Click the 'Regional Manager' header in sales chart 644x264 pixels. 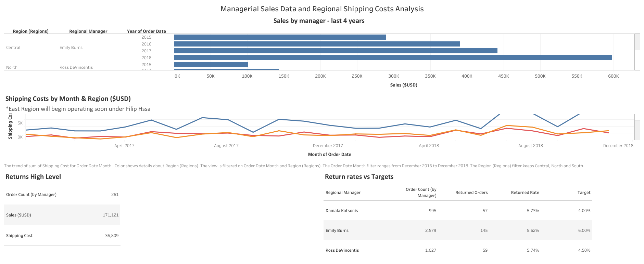click(x=88, y=31)
